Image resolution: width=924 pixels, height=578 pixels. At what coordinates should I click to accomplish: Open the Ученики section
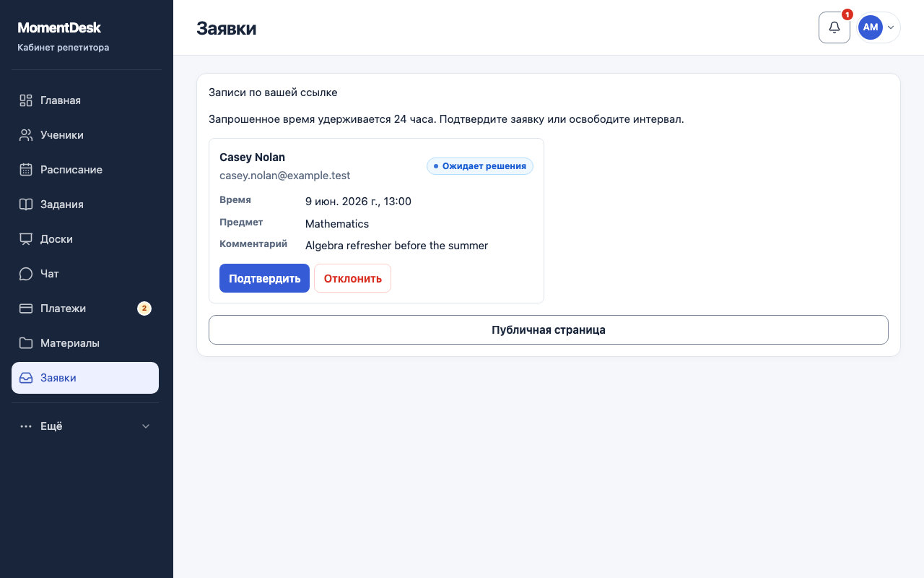(85, 135)
